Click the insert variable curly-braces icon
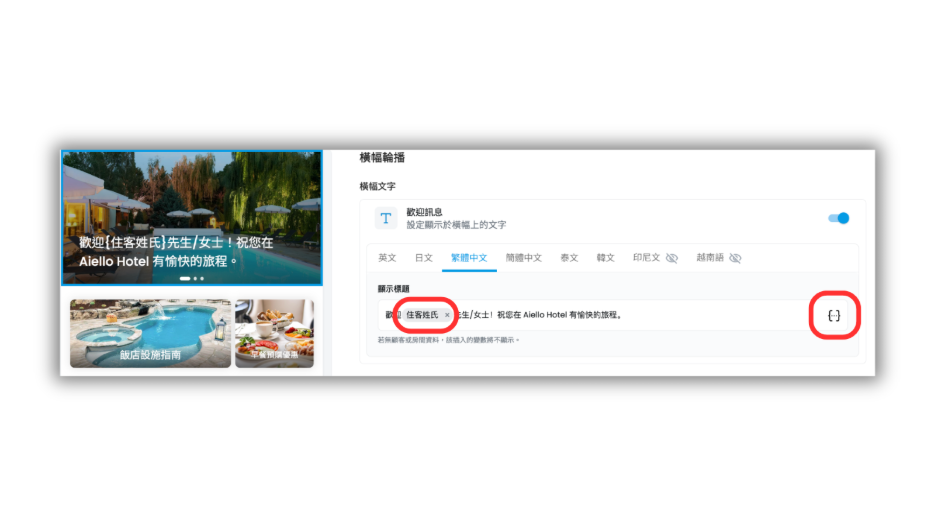Viewport: 936px width, 526px height. tap(834, 315)
